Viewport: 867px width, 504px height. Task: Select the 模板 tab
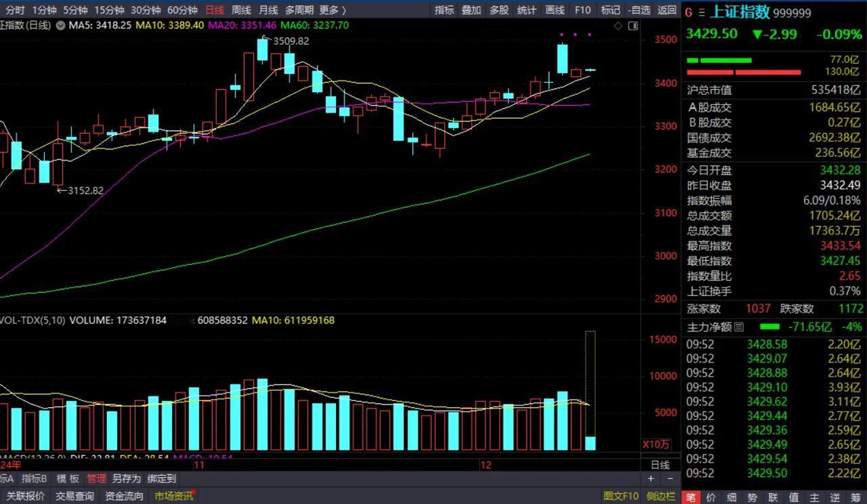(x=68, y=479)
